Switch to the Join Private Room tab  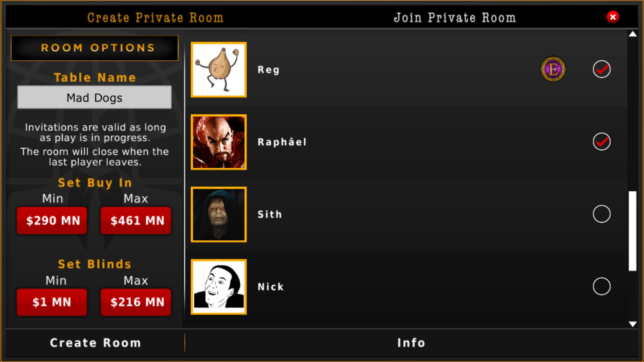tap(455, 17)
